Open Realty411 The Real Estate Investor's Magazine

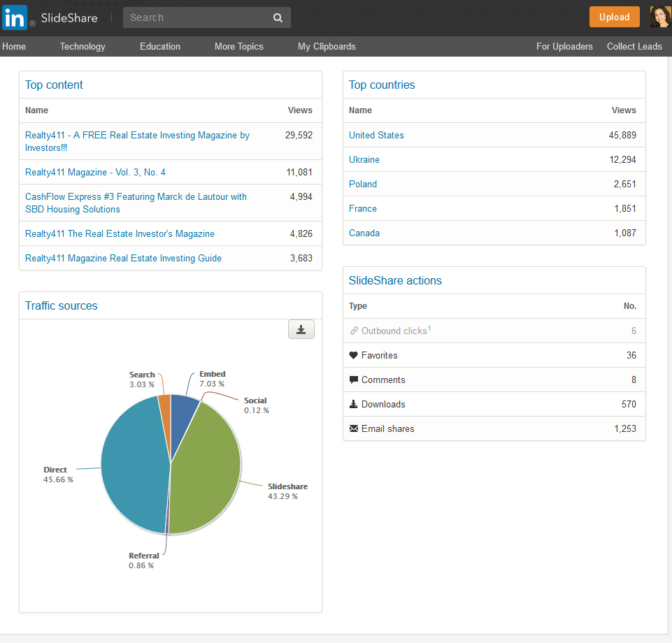pos(120,234)
